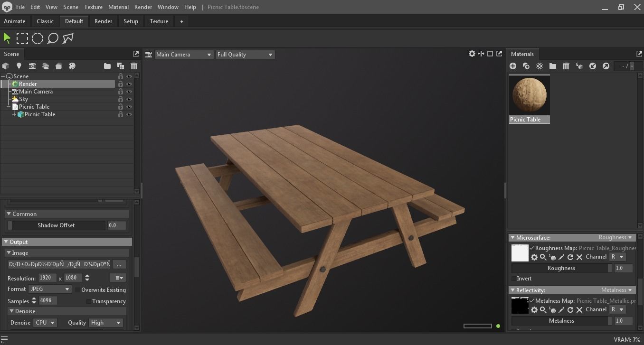Toggle Roughness Map enabled checkmark
The height and width of the screenshot is (345, 644).
point(532,248)
